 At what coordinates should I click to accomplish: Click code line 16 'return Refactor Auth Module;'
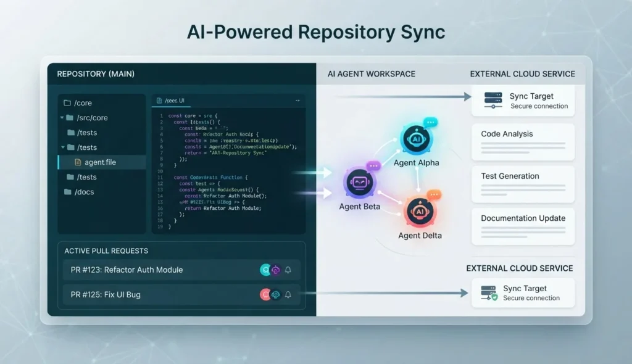click(x=223, y=209)
